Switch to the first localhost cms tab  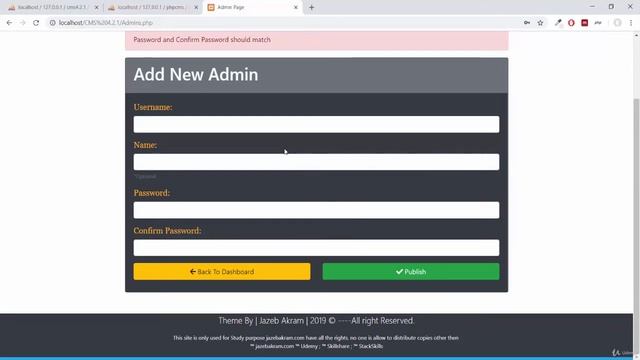tap(53, 7)
